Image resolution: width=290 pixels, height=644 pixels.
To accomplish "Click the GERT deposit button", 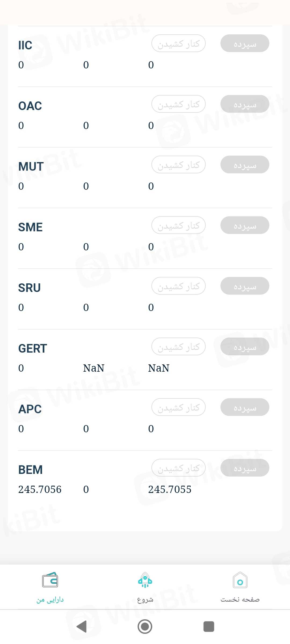I will pyautogui.click(x=245, y=347).
